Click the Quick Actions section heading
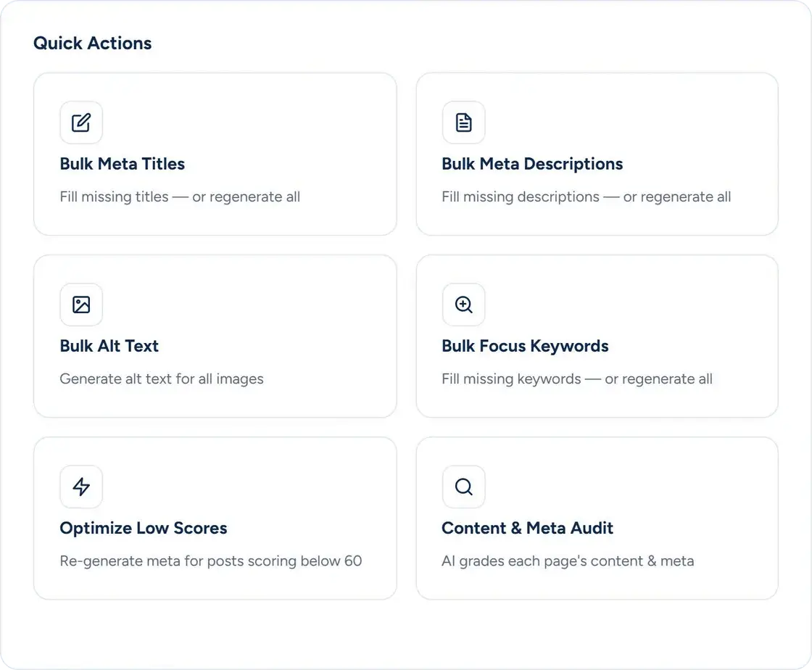This screenshot has height=670, width=812. 93,43
